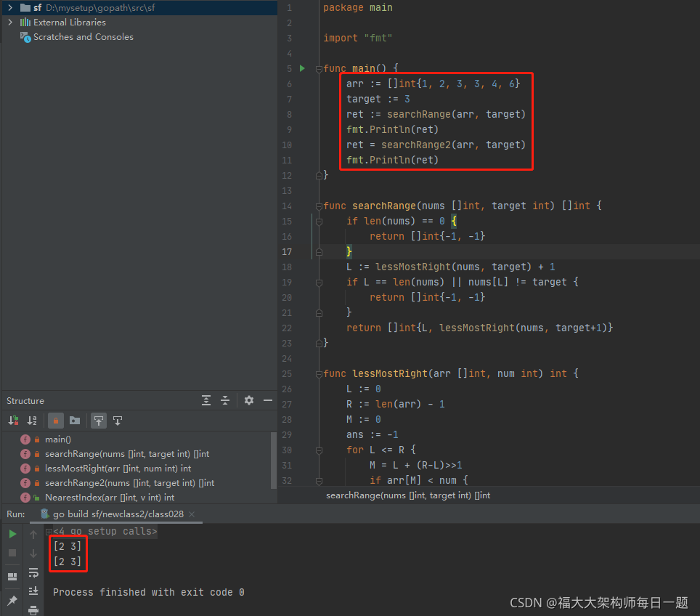Click 'R := len(arr) - 1' line
Screen dimensions: 700x616
396,405
